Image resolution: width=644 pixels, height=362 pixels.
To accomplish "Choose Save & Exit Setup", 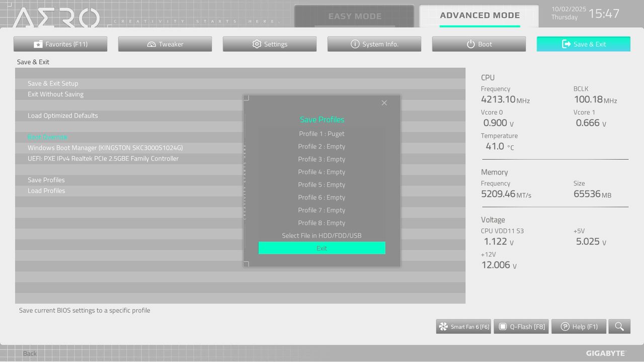I will [x=52, y=83].
